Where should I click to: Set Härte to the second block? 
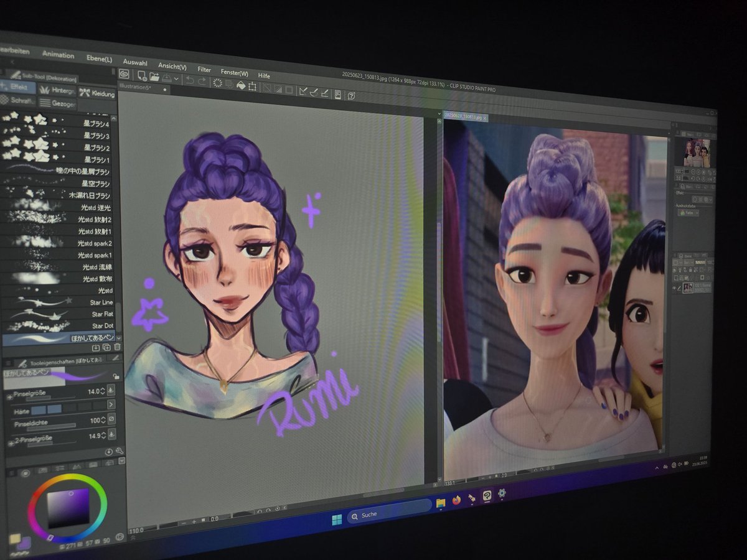click(54, 409)
